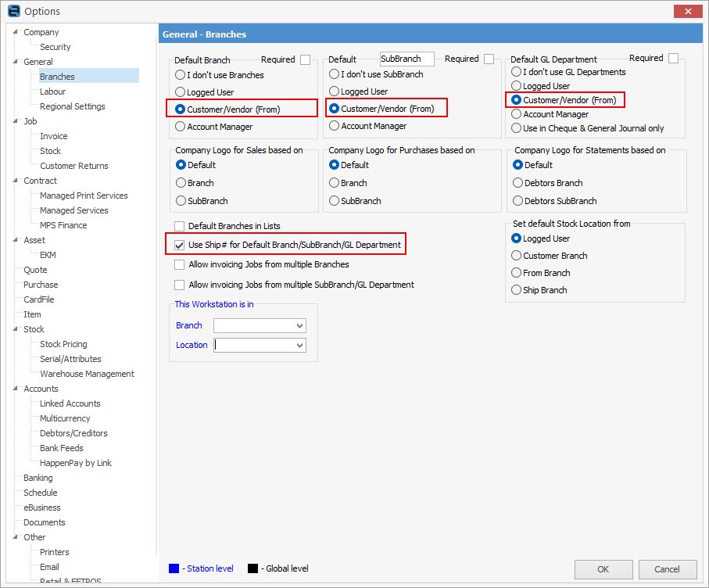Collapse the General tree node
This screenshot has height=588, width=709.
16,62
